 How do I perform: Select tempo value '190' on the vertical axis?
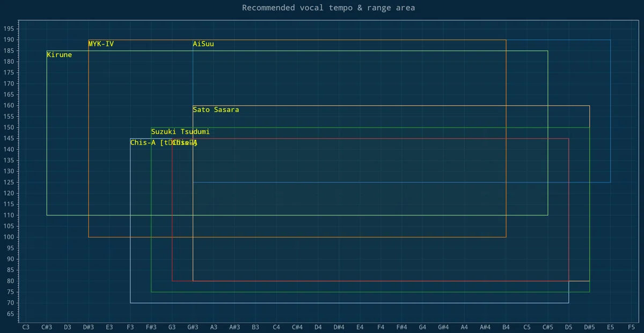(9, 40)
